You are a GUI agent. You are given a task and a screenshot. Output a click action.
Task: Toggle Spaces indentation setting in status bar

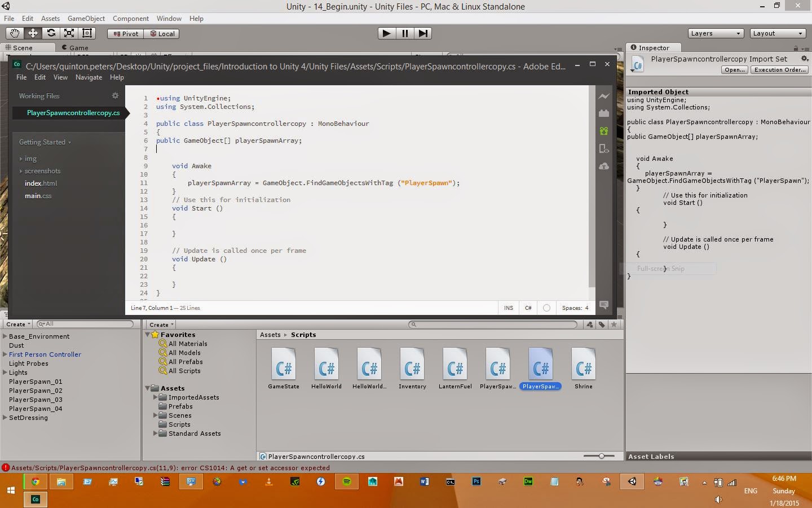click(575, 308)
